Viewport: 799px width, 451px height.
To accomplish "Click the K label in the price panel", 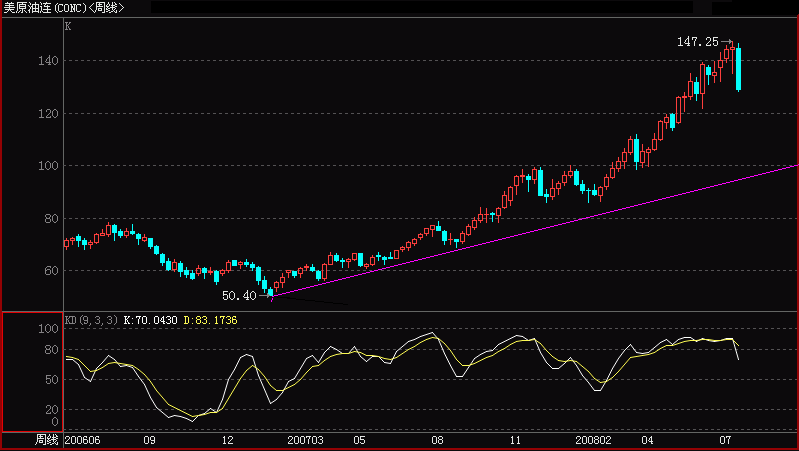I will [68, 26].
